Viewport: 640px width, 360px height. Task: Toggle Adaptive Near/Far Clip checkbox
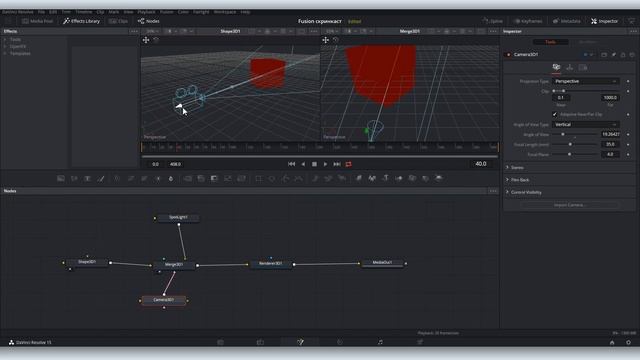pos(554,114)
